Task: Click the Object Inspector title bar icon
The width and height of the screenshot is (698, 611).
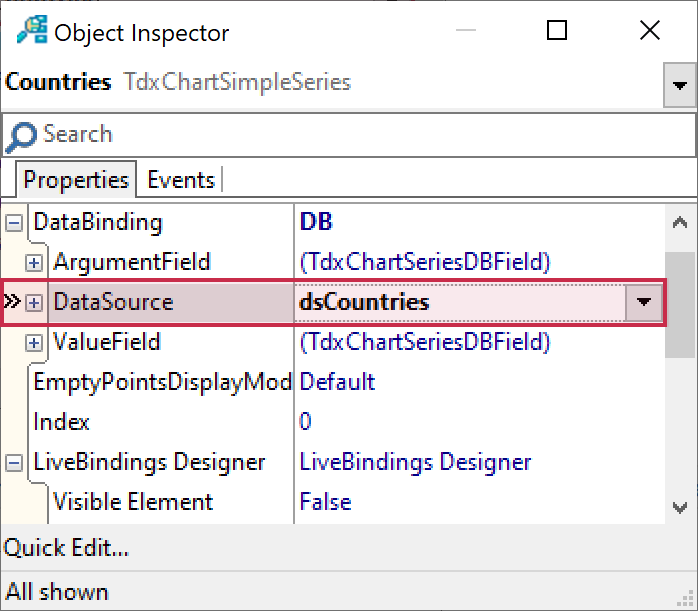Action: click(31, 31)
